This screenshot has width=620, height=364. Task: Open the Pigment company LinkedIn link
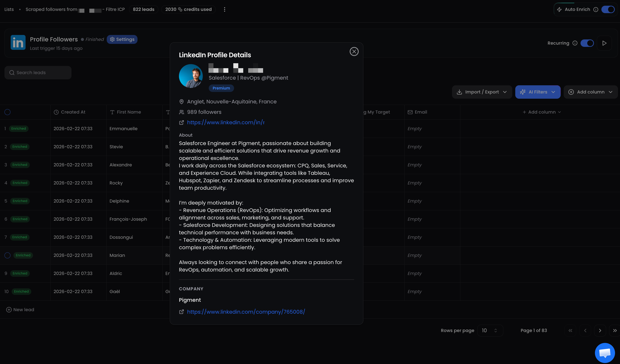(246, 312)
